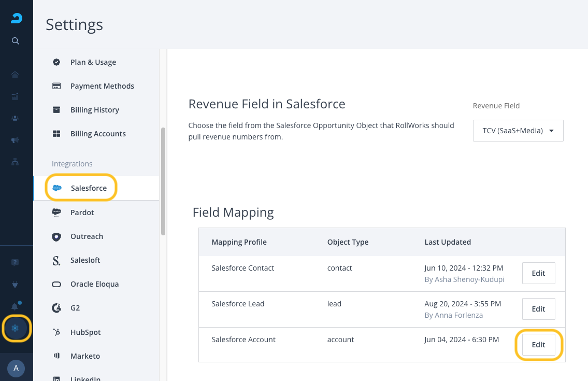Click the settings gear icon
This screenshot has height=381, width=588.
[x=15, y=328]
